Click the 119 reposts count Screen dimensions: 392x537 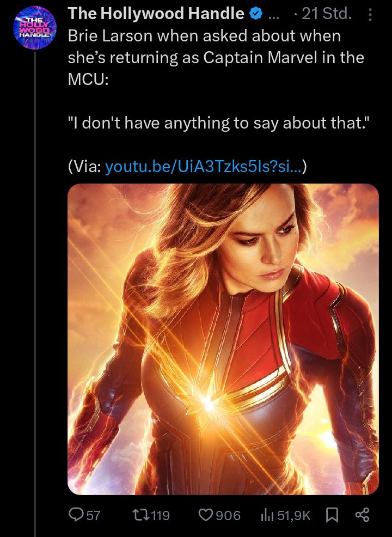click(x=160, y=515)
